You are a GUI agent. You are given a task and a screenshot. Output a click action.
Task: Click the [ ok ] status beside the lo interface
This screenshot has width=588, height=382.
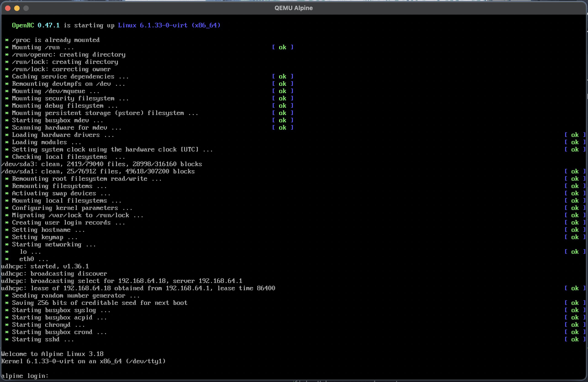pyautogui.click(x=575, y=252)
